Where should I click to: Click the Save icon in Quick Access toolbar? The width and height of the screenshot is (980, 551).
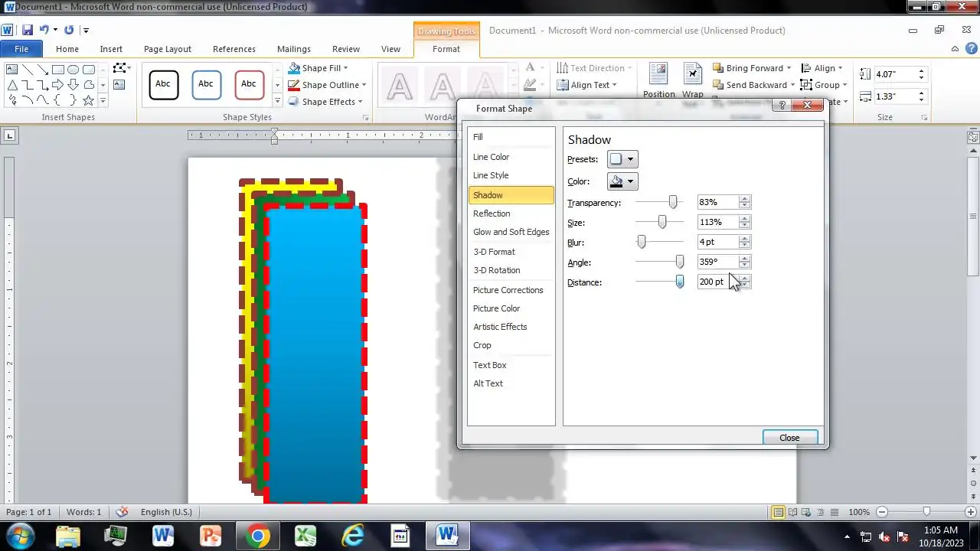(28, 30)
